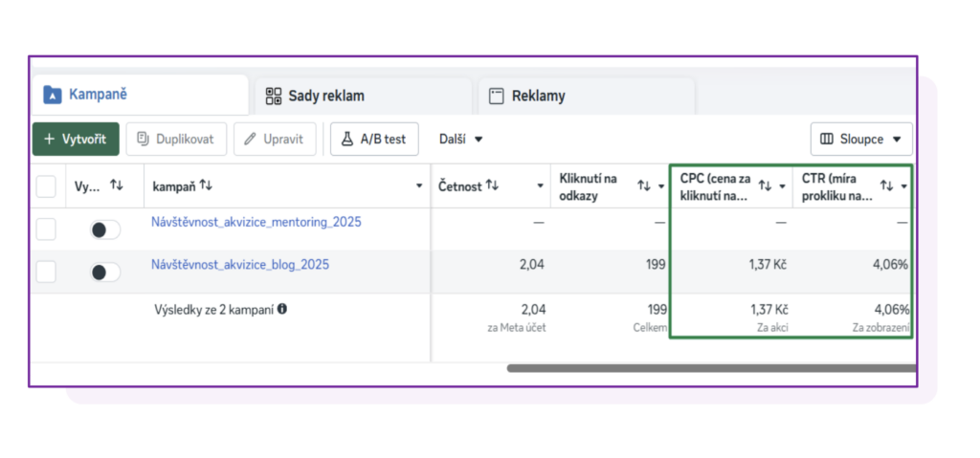The width and height of the screenshot is (980, 458).
Task: Click the flask icon on A/B test
Action: click(346, 139)
